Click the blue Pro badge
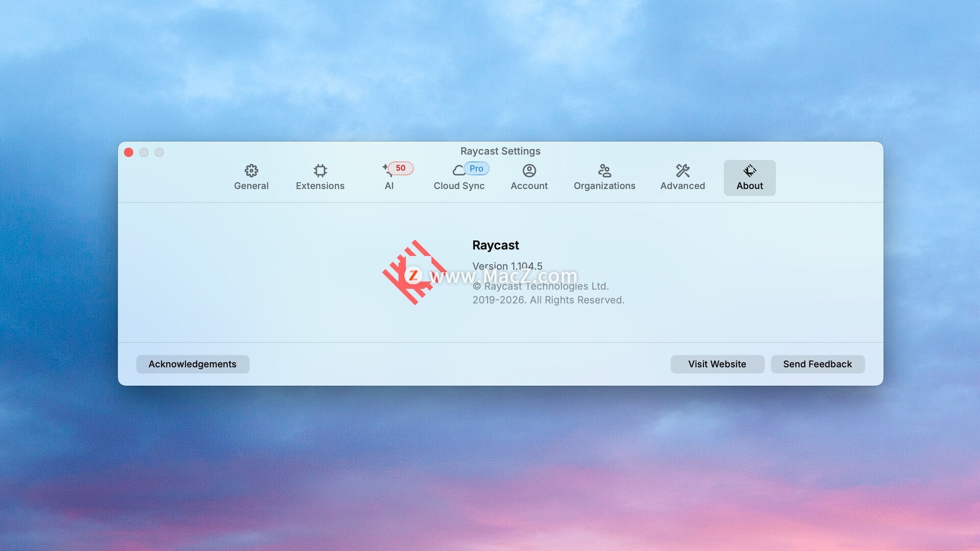 click(476, 168)
